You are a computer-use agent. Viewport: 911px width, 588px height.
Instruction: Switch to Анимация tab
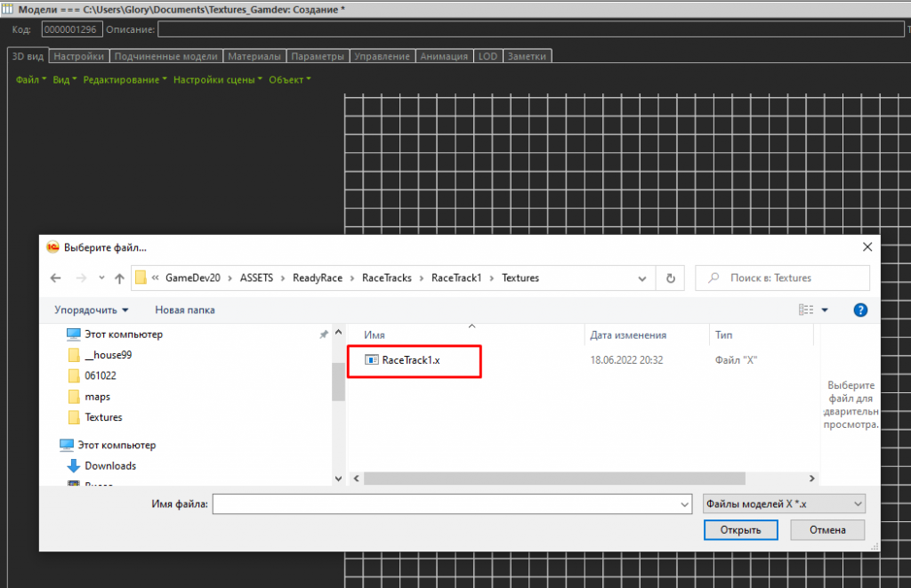click(444, 56)
